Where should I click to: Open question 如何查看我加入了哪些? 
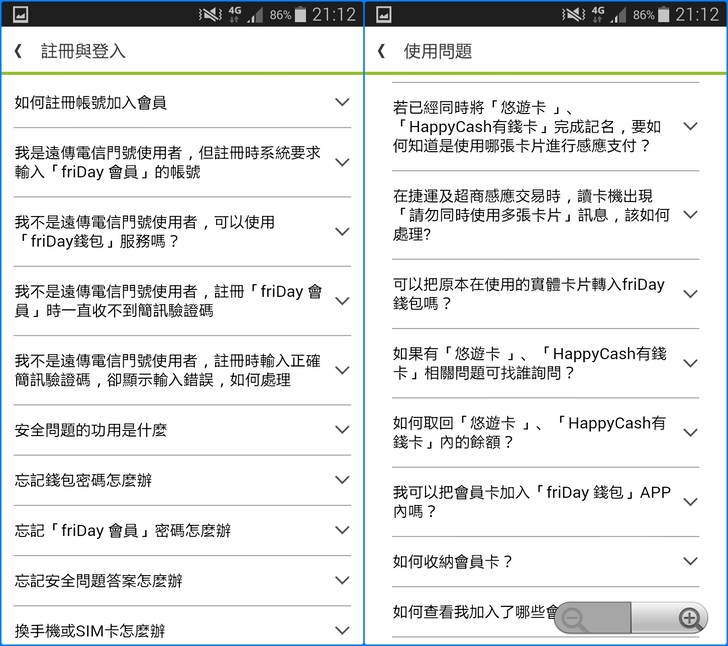pyautogui.click(x=474, y=612)
